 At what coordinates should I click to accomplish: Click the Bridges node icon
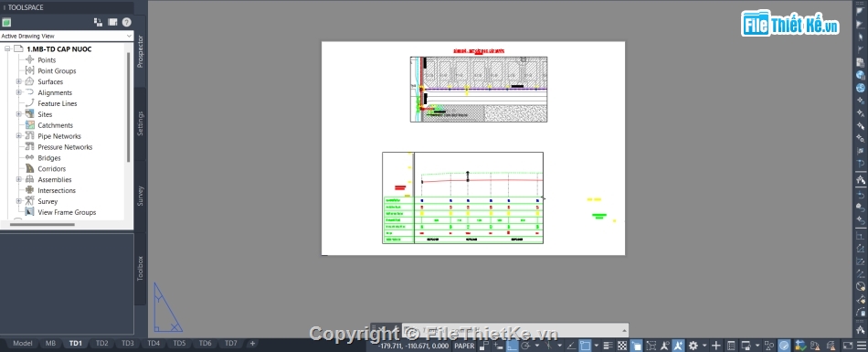(x=30, y=158)
